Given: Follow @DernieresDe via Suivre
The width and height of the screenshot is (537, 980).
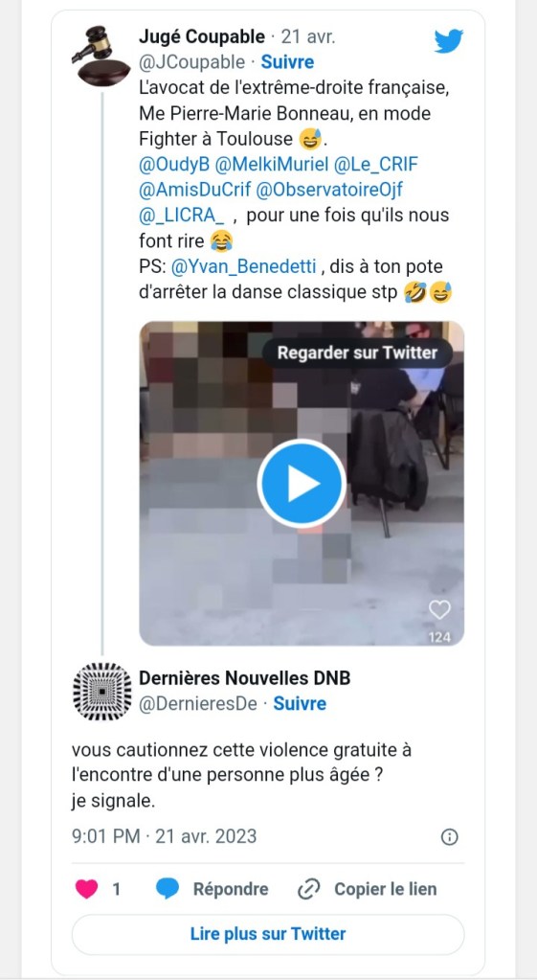Looking at the screenshot, I should [x=300, y=704].
